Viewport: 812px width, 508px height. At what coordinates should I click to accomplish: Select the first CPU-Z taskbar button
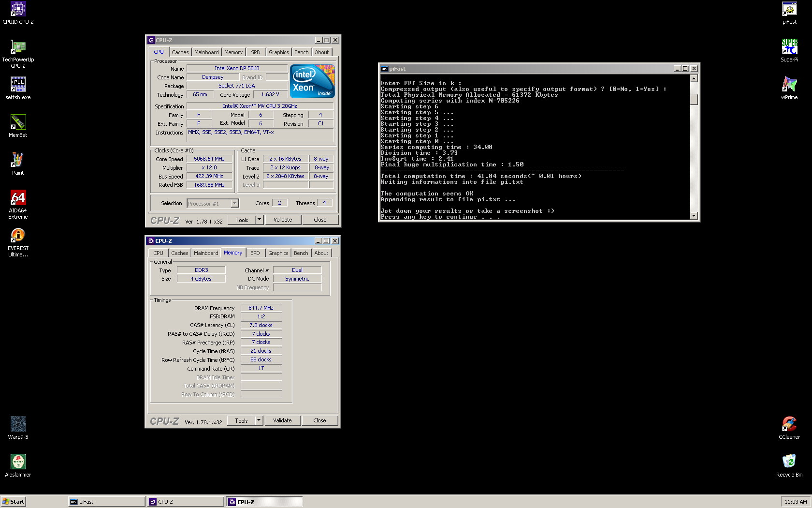click(x=186, y=502)
